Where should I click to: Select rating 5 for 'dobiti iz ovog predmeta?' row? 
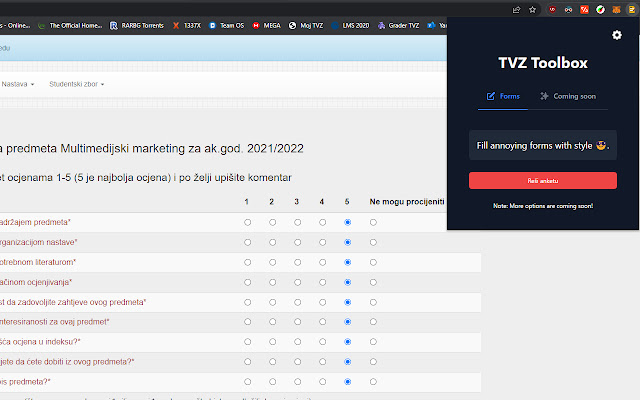347,362
